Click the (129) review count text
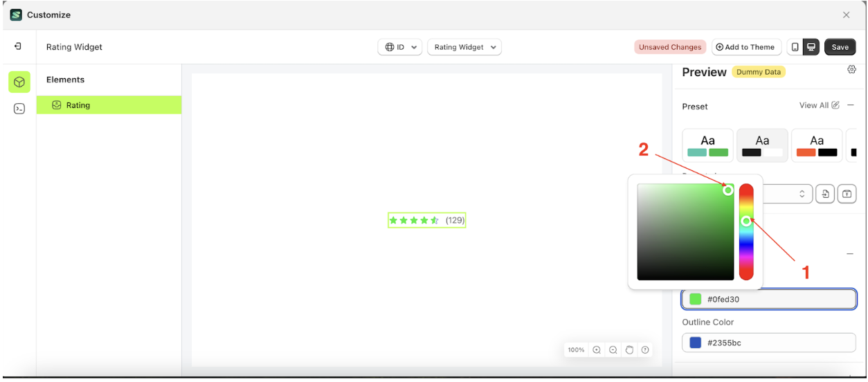This screenshot has height=382, width=868. [455, 220]
